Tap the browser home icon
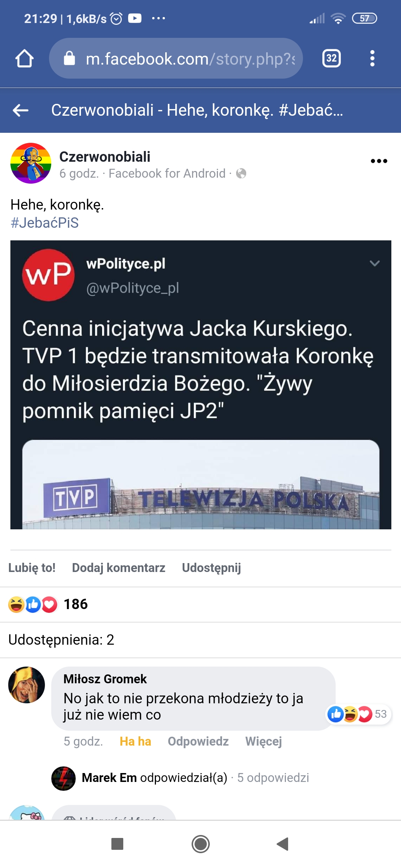The height and width of the screenshot is (868, 401). (25, 58)
